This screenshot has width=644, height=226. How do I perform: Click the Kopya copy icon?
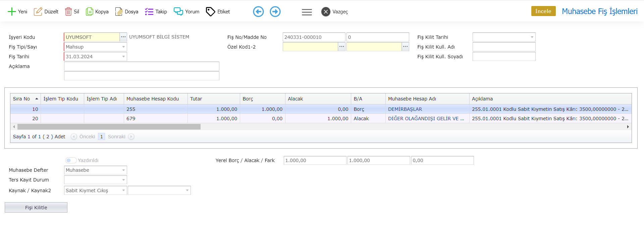tap(89, 12)
